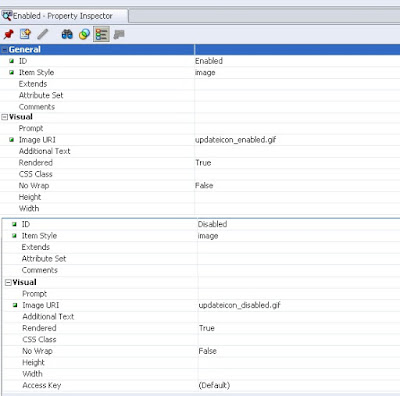Click the inspector icon on the tab

click(7, 16)
